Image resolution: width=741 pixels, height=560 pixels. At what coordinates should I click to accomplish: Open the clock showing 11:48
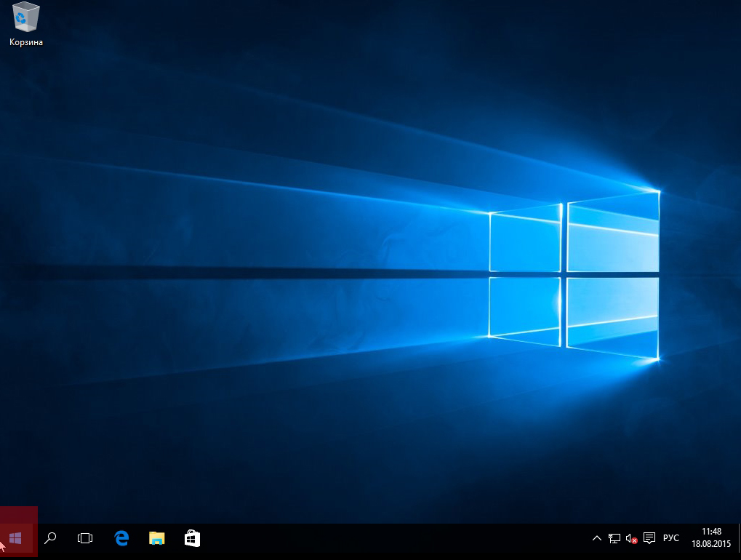[711, 537]
